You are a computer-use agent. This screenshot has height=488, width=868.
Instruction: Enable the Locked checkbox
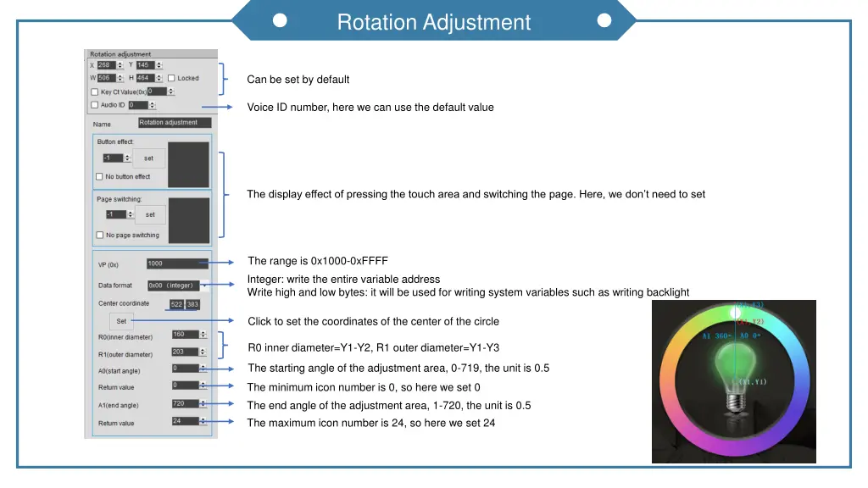pyautogui.click(x=170, y=79)
